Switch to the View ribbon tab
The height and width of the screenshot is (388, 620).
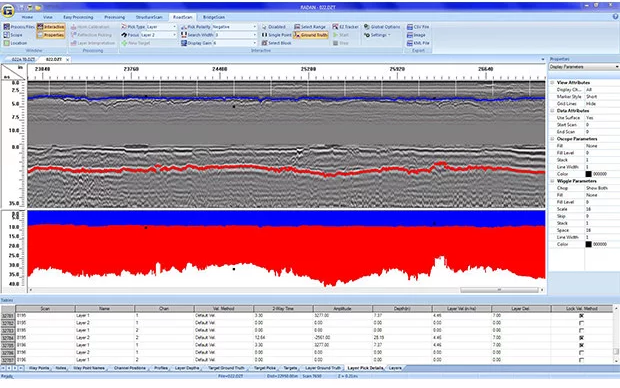tap(48, 17)
